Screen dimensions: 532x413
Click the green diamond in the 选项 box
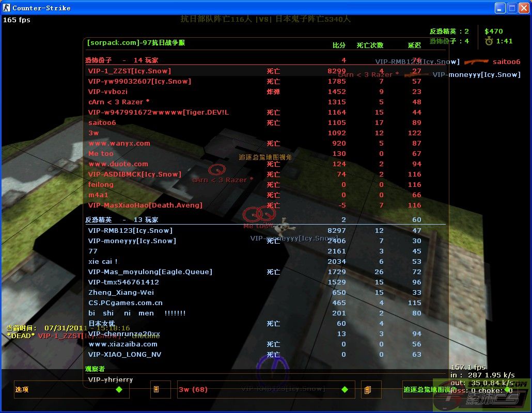tap(119, 390)
